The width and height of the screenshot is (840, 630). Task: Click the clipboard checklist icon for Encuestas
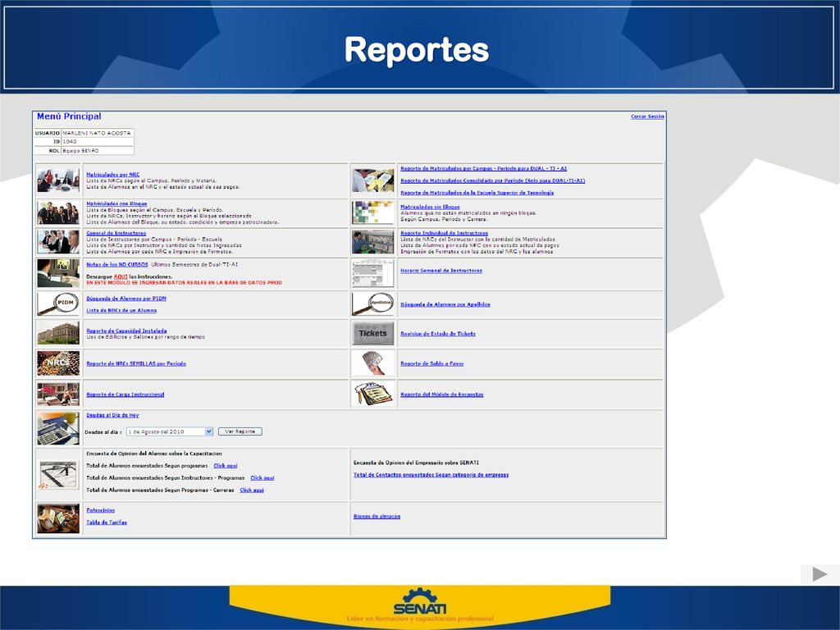click(x=373, y=394)
